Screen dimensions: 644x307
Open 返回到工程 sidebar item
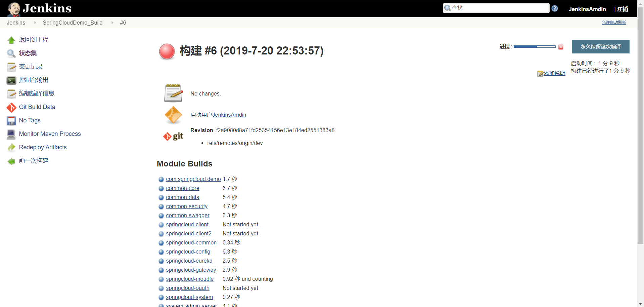(34, 40)
